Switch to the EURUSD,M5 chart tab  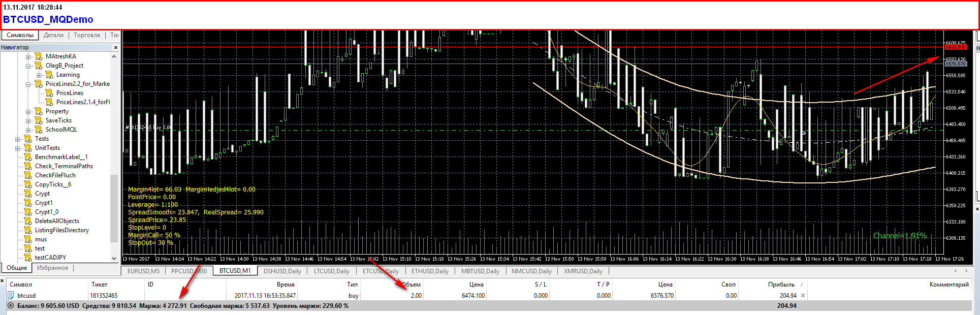click(143, 271)
